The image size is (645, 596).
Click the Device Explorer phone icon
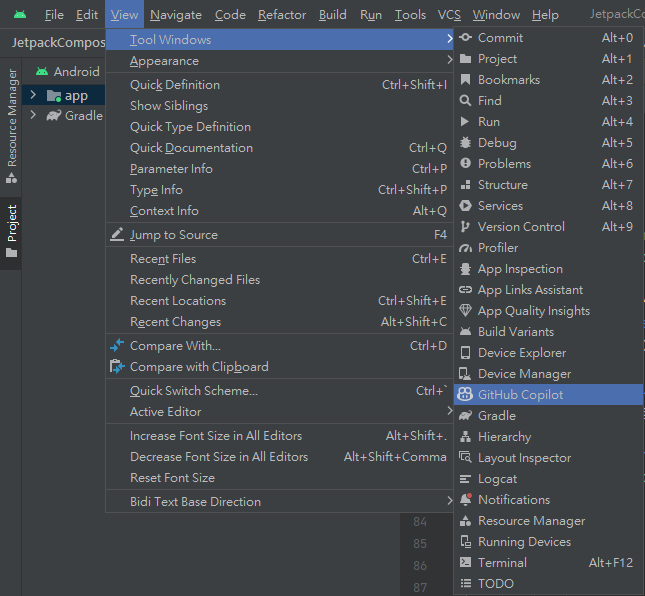pyautogui.click(x=465, y=352)
